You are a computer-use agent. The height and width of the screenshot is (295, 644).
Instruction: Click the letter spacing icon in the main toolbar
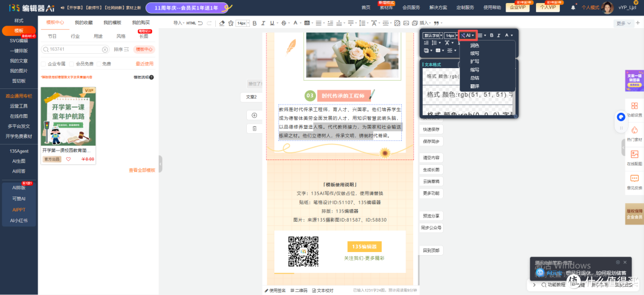pos(374,23)
